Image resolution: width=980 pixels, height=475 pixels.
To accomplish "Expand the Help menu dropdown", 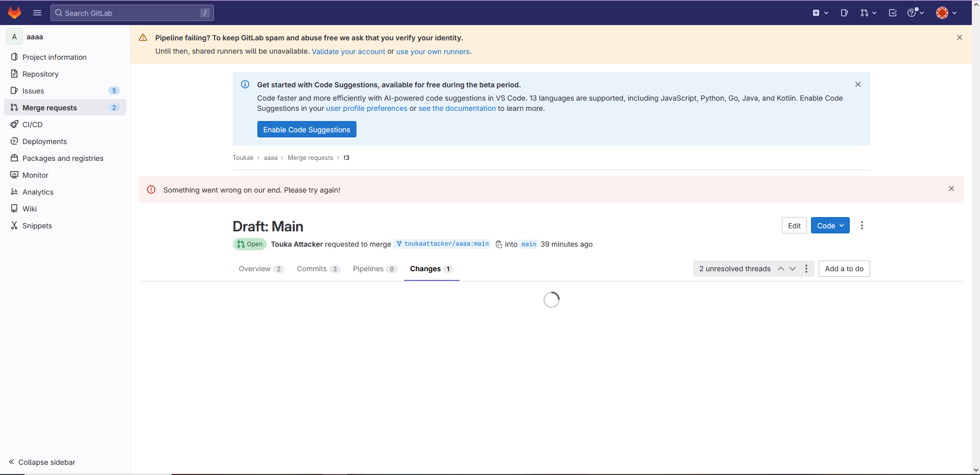I will 915,13.
